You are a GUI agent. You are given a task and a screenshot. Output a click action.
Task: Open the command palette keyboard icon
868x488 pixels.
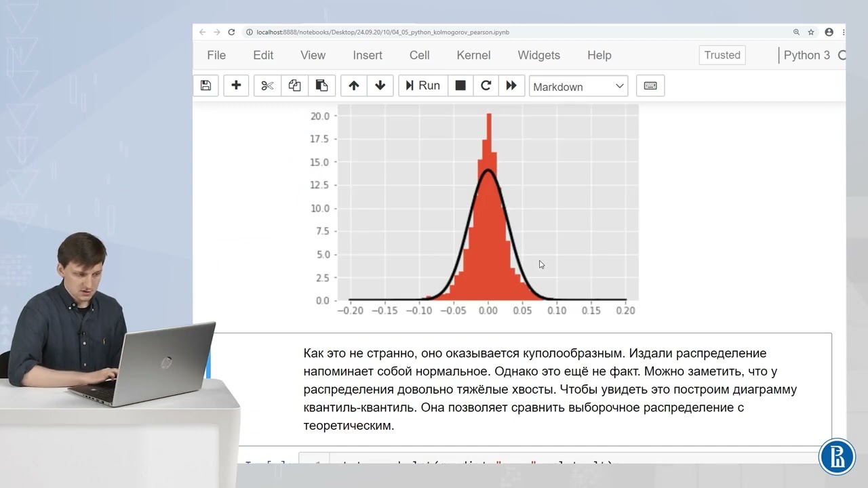650,85
